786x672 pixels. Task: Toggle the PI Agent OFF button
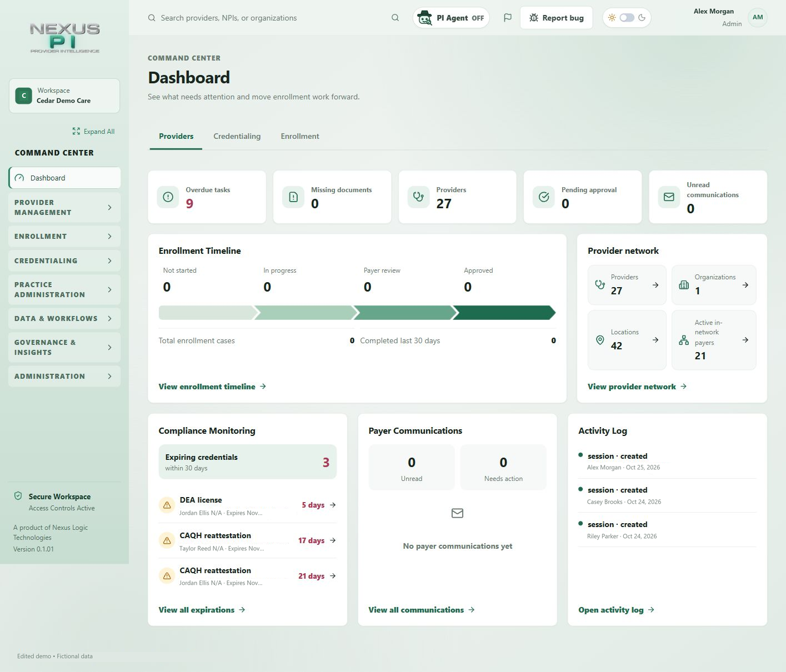[x=451, y=18]
